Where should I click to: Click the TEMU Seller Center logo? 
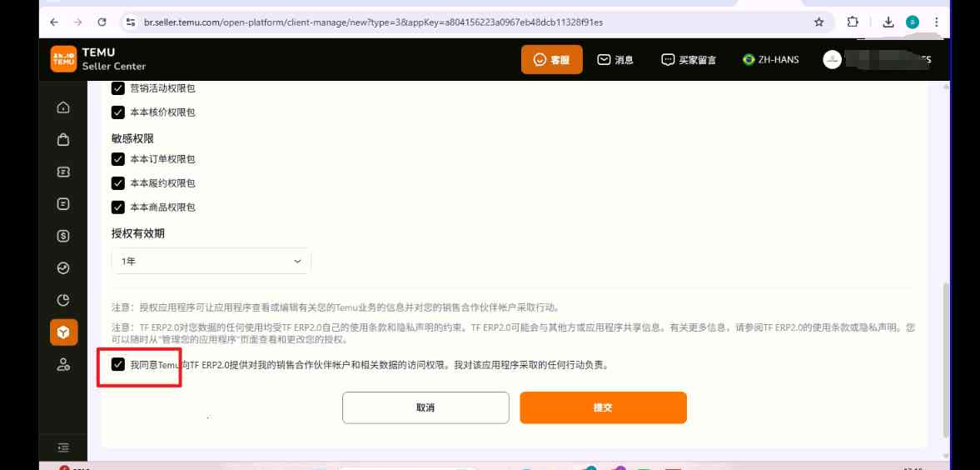[x=98, y=59]
